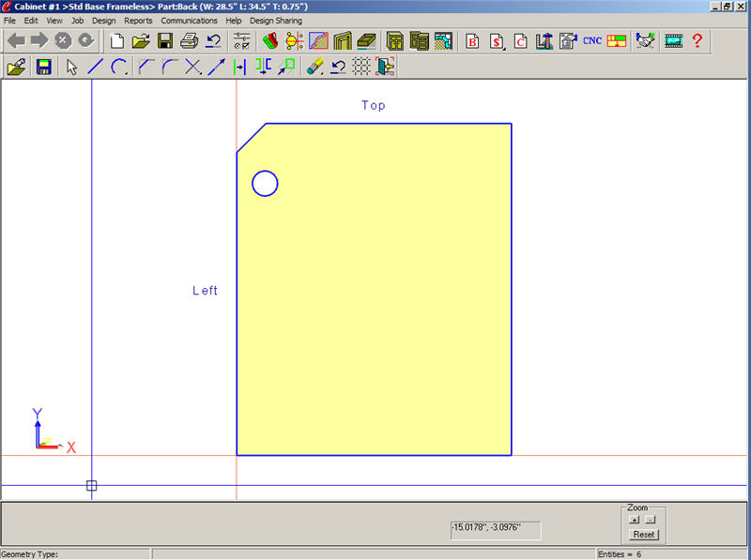Click the back arrow navigation icon

[16, 40]
